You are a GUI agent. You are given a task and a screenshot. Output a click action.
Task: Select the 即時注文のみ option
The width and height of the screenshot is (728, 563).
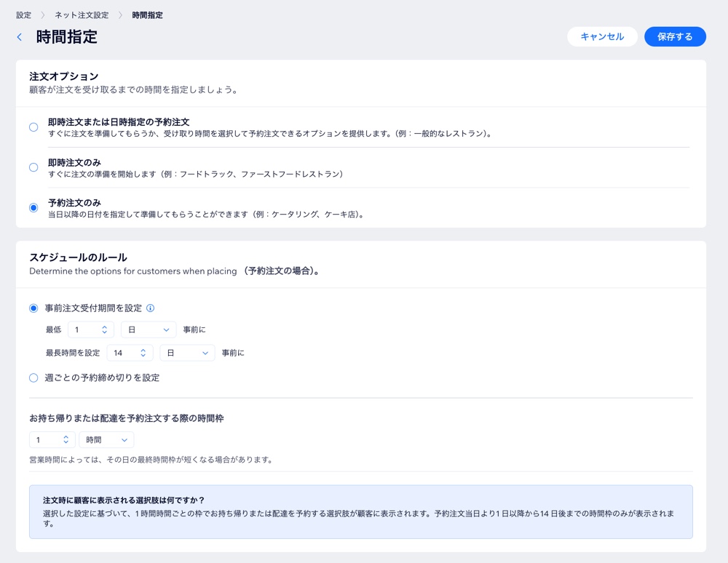pos(33,167)
